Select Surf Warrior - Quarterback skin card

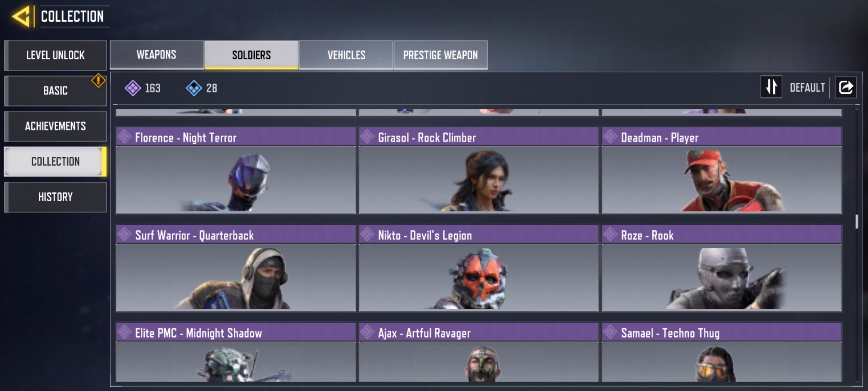click(236, 268)
